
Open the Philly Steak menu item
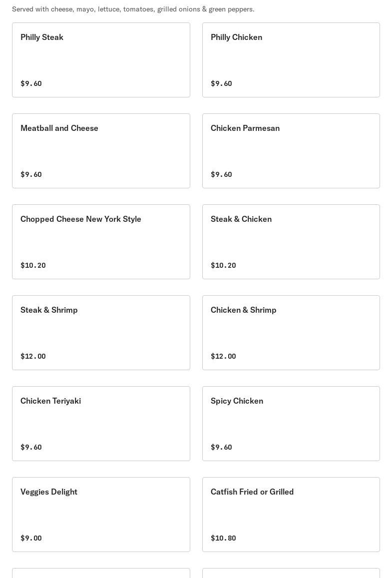(x=101, y=60)
